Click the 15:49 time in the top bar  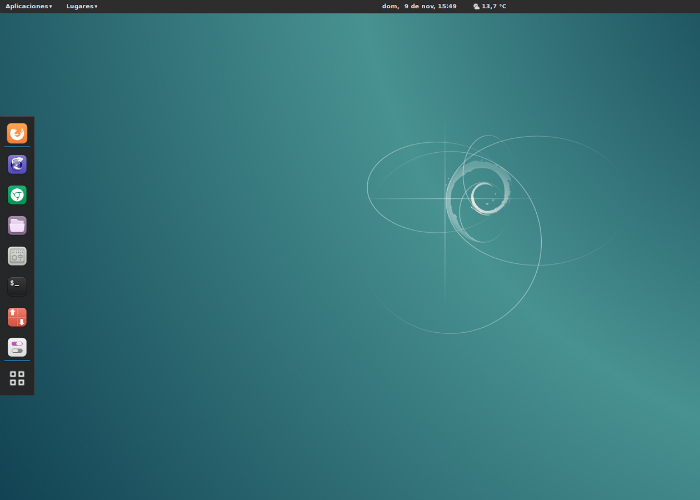(x=447, y=6)
